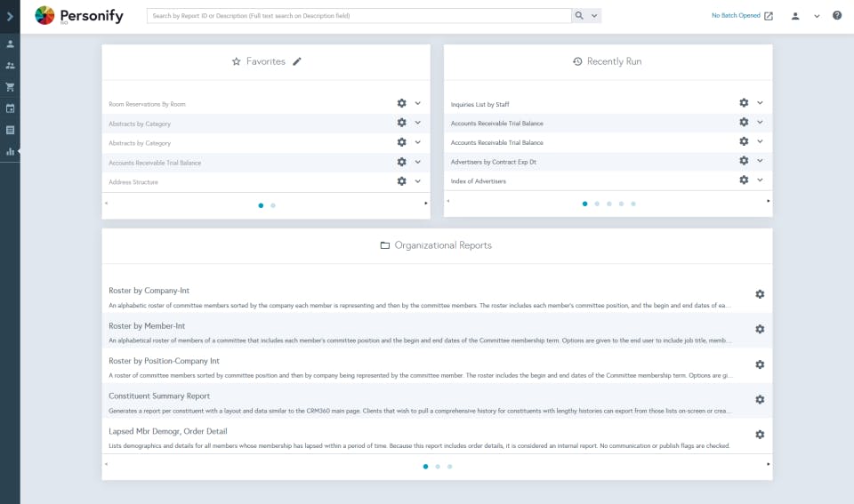This screenshot has height=504, width=854.
Task: Click the report search input field
Action: [x=359, y=16]
